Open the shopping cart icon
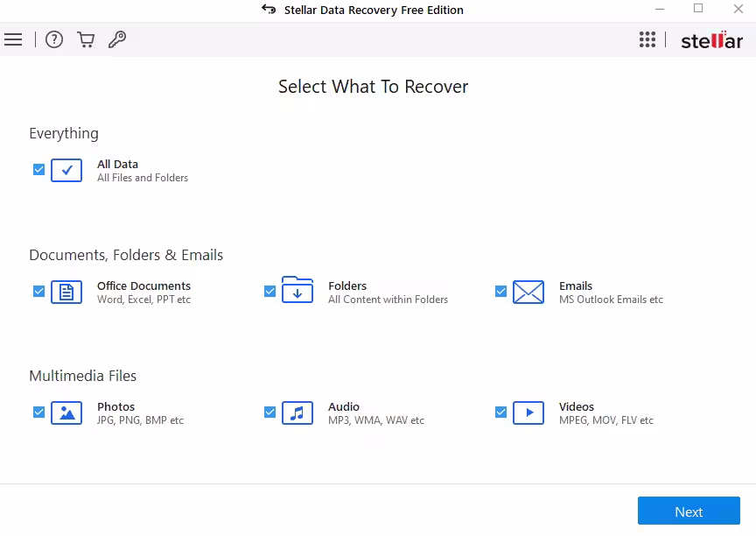This screenshot has height=536, width=756. [x=86, y=39]
